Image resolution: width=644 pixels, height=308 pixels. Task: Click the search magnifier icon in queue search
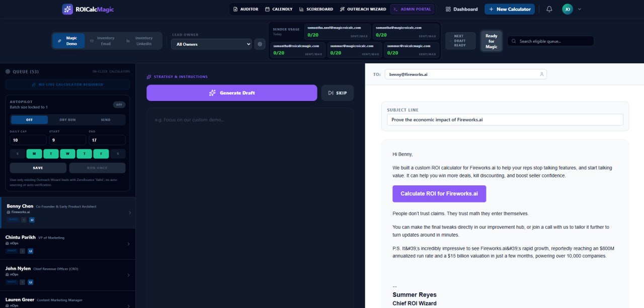tap(514, 41)
